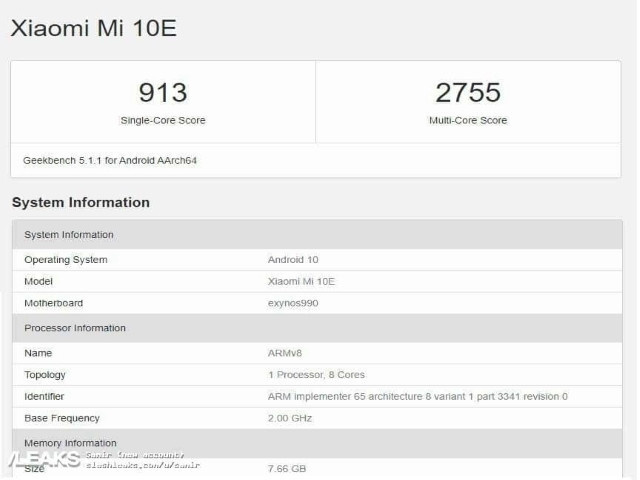Click the 'Name' row label
Image resolution: width=640 pixels, height=480 pixels.
[x=38, y=353]
